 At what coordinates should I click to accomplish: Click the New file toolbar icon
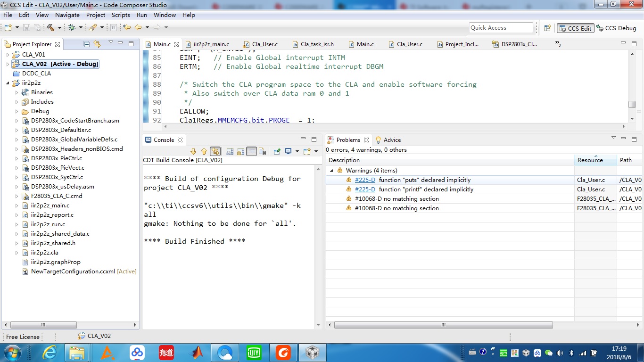(x=8, y=28)
